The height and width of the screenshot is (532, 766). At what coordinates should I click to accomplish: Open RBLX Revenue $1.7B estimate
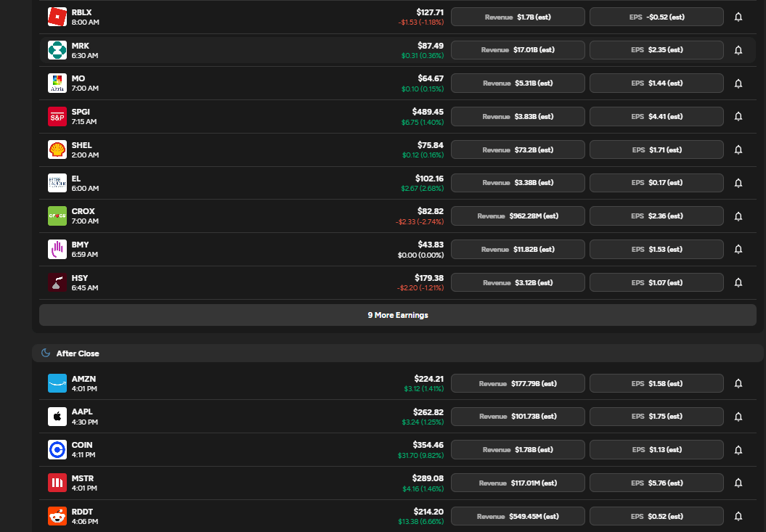point(518,17)
